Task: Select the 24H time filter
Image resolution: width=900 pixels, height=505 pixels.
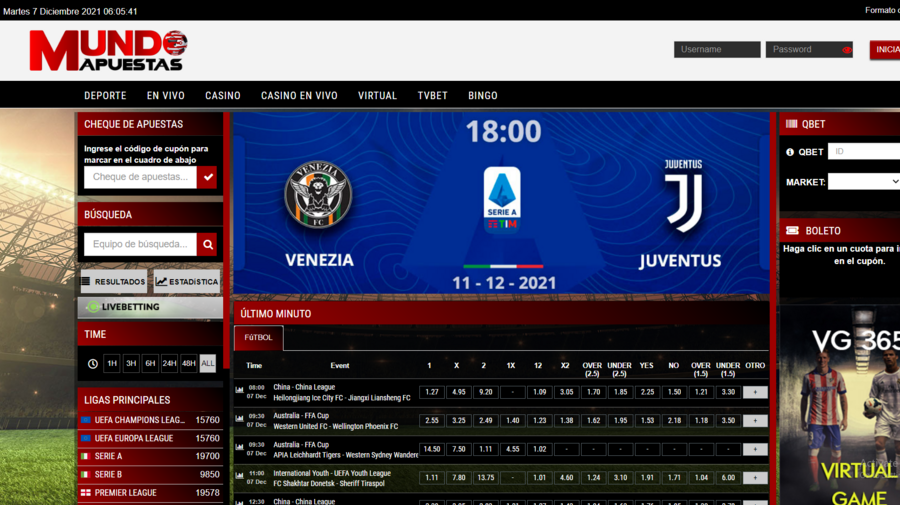Action: 169,363
